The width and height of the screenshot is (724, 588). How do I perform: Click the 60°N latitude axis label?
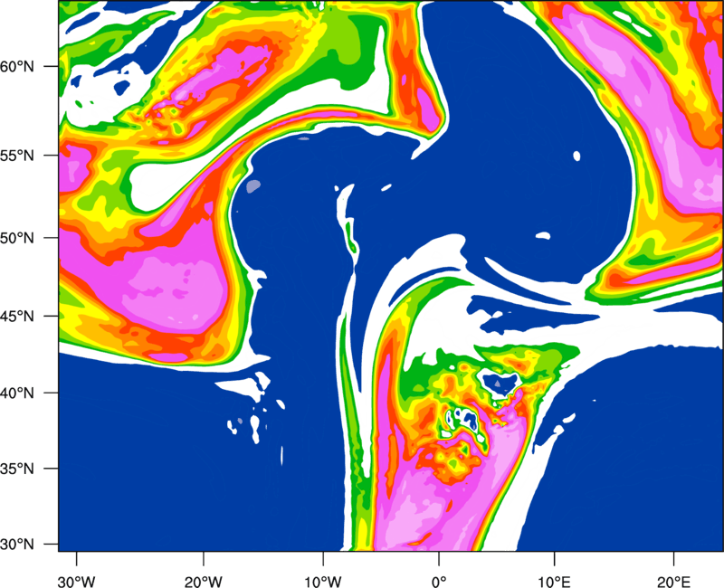coord(17,66)
